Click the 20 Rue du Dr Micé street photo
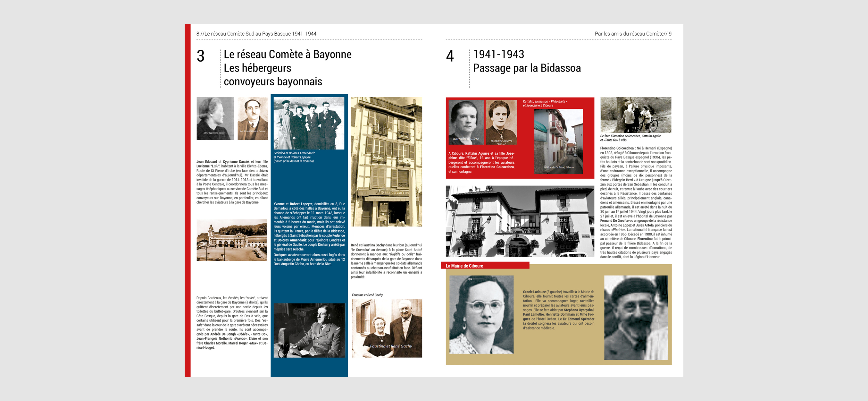 coord(558,141)
